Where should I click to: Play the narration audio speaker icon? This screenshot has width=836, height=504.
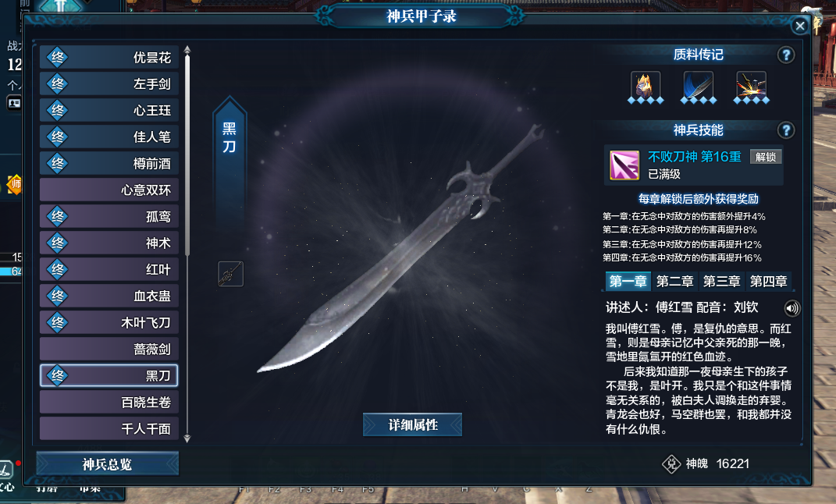coord(792,308)
